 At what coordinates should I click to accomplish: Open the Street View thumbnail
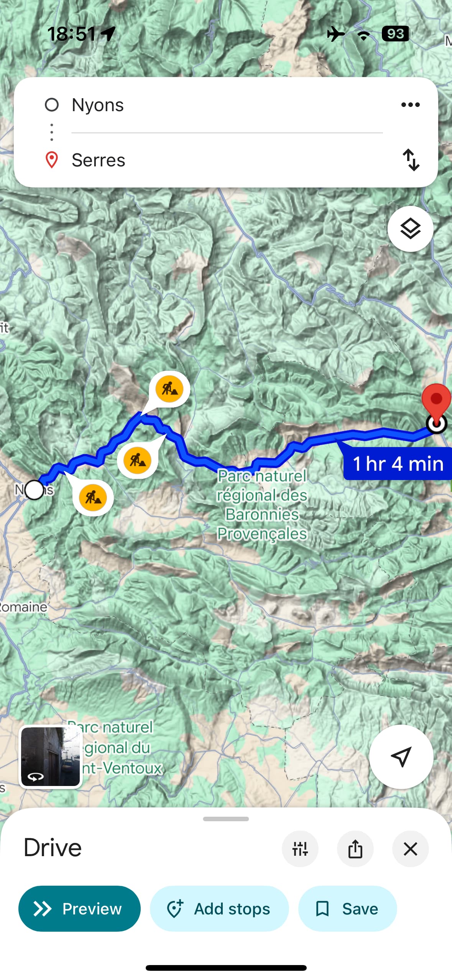click(51, 756)
